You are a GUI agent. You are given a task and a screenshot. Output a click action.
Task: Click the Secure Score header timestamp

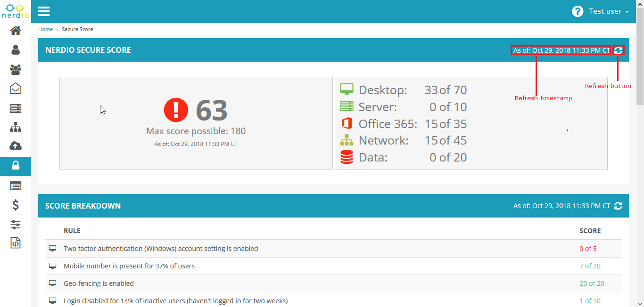point(561,50)
